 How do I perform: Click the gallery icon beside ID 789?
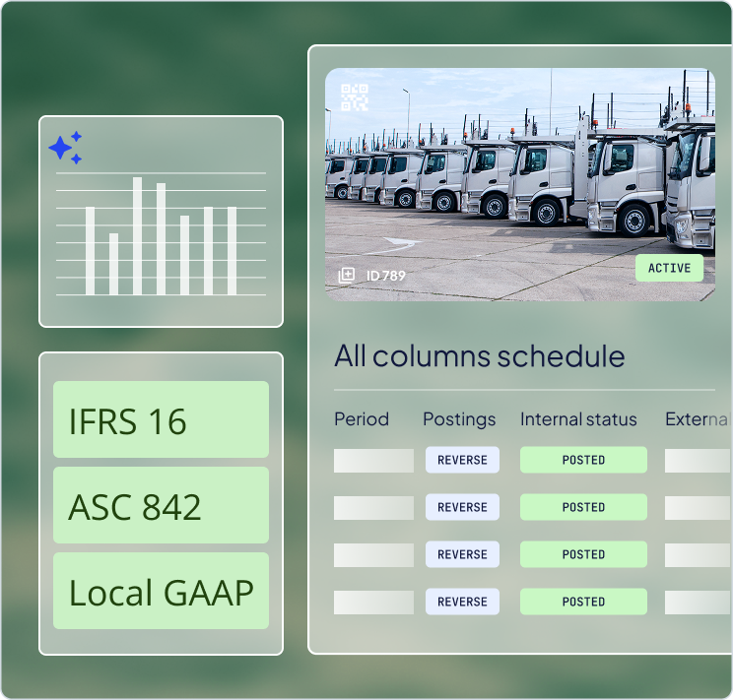(347, 276)
